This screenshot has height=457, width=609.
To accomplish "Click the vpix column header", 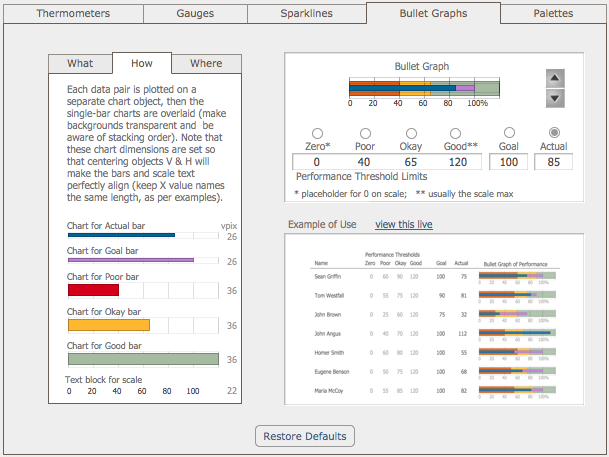I will [229, 226].
